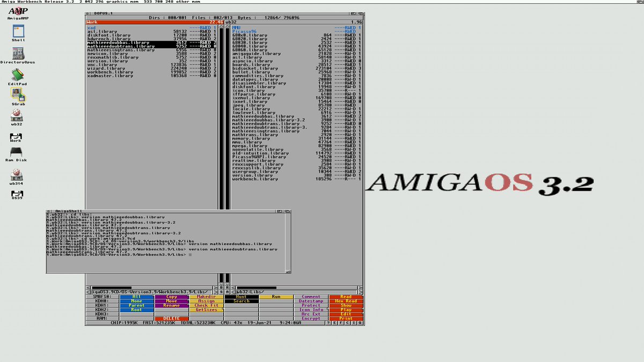The width and height of the screenshot is (644, 362).
Task: Click the 'GetSizes' button
Action: (x=207, y=309)
